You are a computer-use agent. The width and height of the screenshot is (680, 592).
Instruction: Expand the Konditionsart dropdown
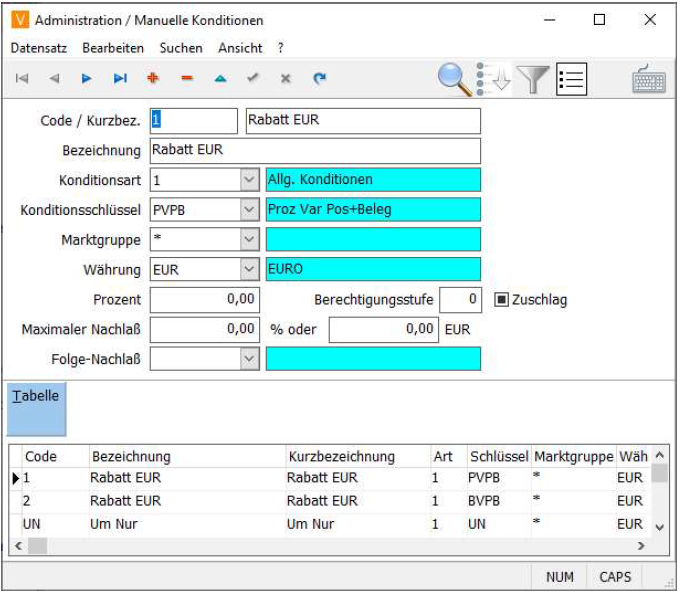[249, 180]
